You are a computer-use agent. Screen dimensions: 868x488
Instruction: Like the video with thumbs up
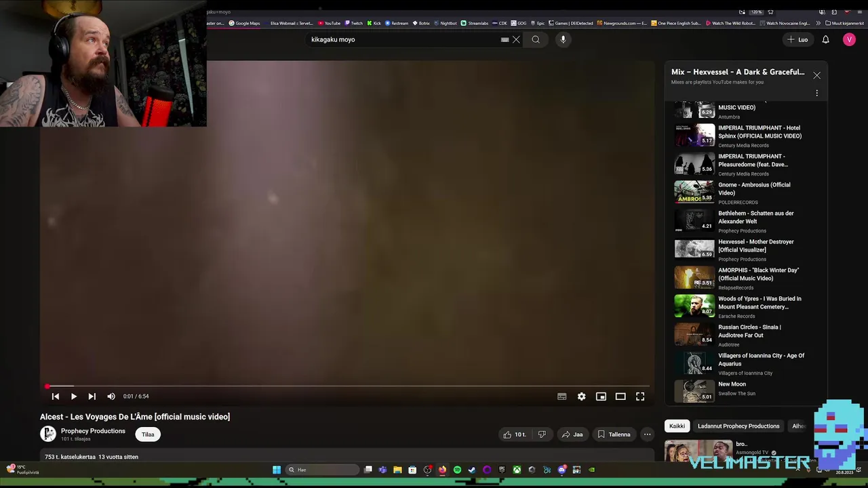point(515,434)
